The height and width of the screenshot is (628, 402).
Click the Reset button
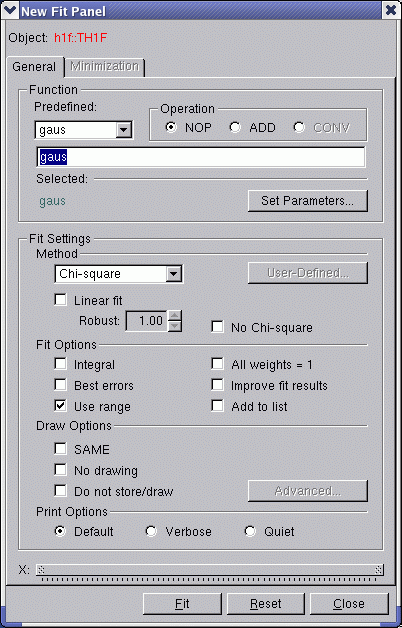266,604
